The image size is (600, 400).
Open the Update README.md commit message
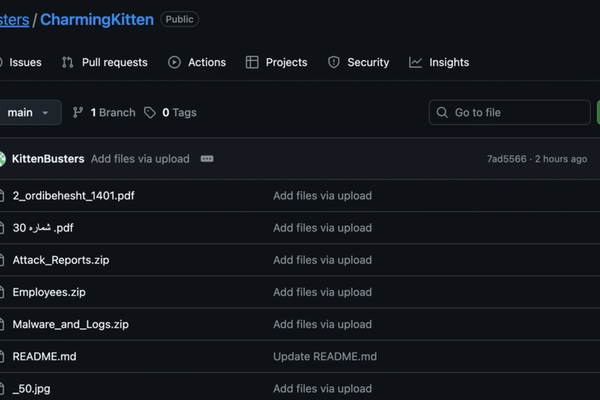point(325,356)
